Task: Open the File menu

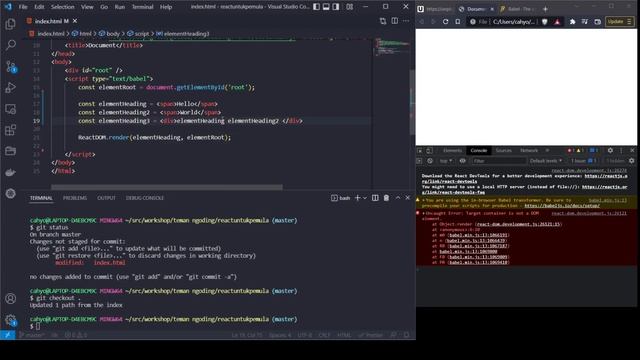Action: point(23,7)
